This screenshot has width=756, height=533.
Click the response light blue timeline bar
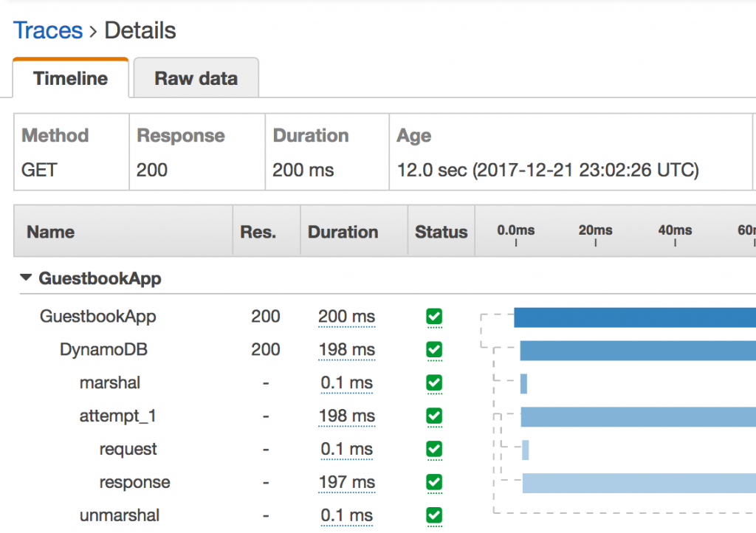[x=639, y=483]
